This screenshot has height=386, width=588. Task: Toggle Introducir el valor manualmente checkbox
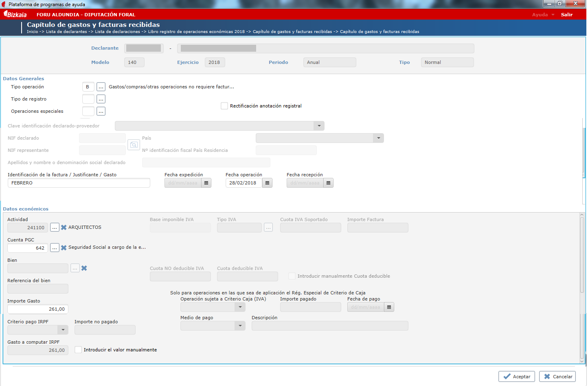[78, 350]
